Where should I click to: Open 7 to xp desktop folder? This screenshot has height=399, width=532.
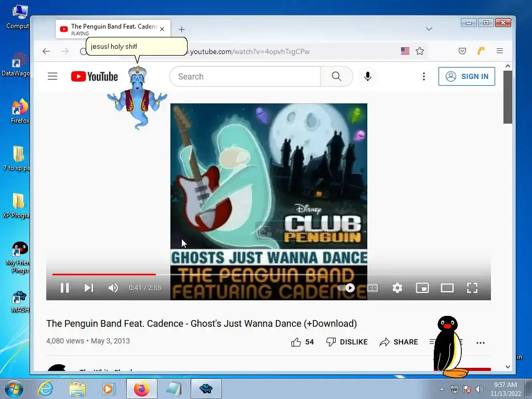click(x=17, y=158)
